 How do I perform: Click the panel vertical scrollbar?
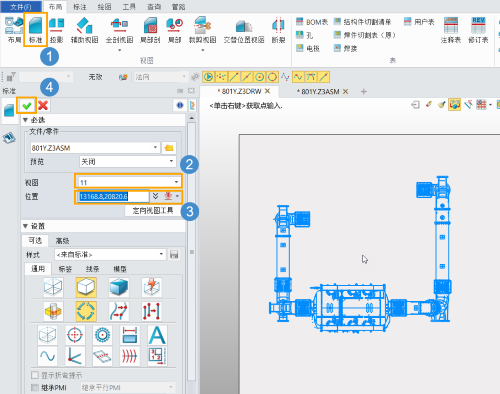coord(191,252)
